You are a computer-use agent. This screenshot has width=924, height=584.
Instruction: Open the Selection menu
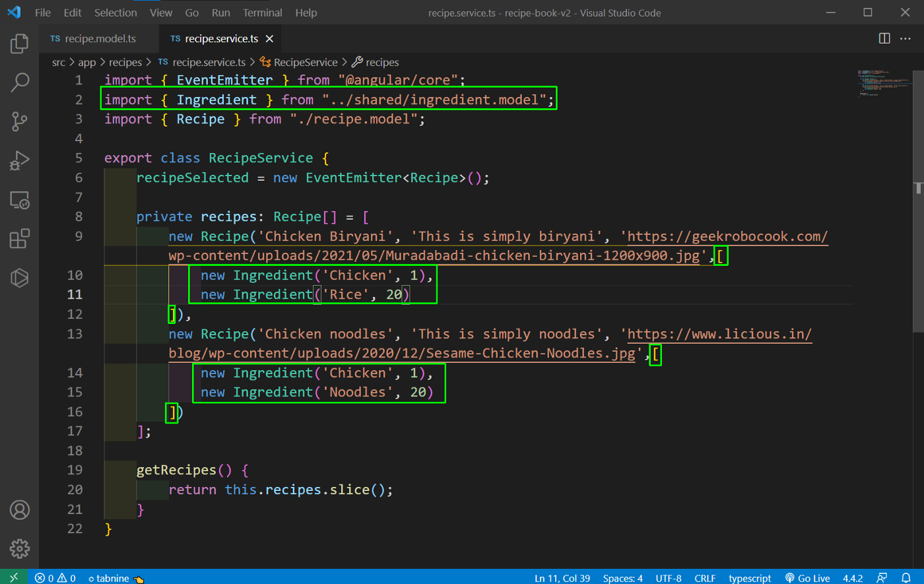tap(115, 13)
